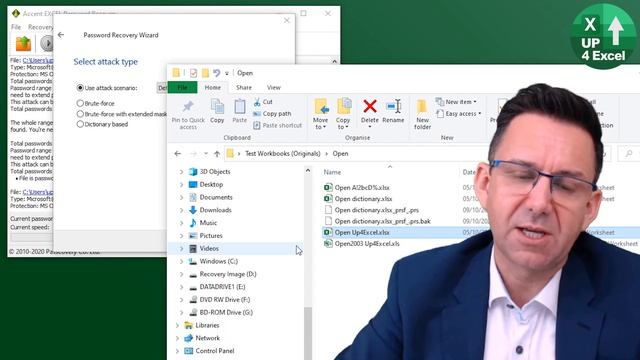This screenshot has width=640, height=360.
Task: Click the Move to icon
Action: (321, 107)
